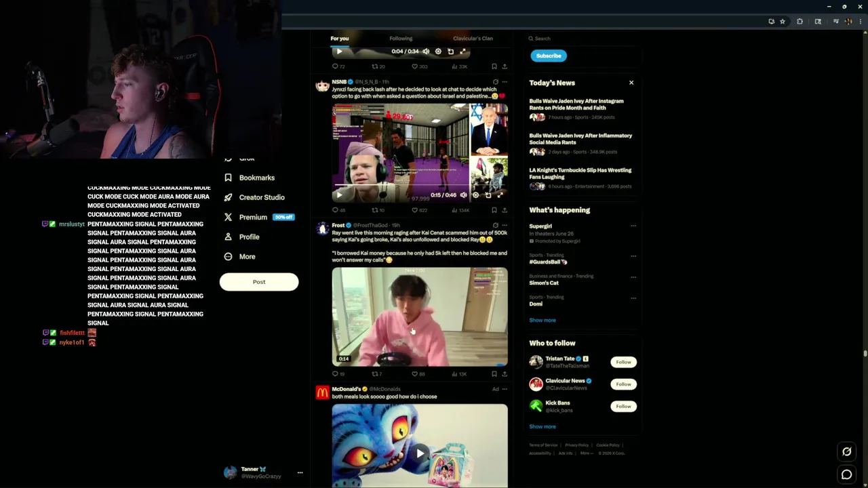Share the Frost post
868x488 pixels.
pos(505,374)
